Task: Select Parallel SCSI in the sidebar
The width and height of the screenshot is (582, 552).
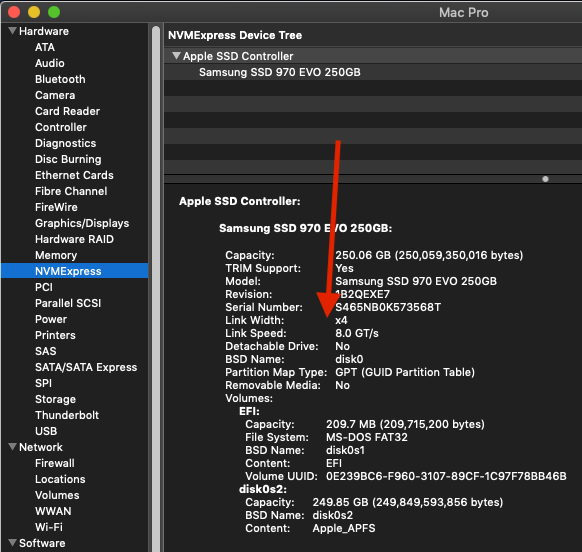Action: pos(68,303)
